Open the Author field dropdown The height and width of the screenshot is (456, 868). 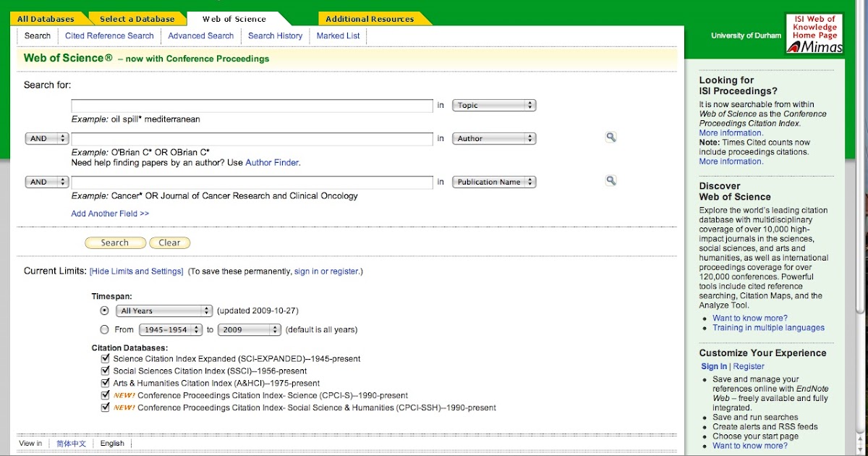[x=494, y=138]
